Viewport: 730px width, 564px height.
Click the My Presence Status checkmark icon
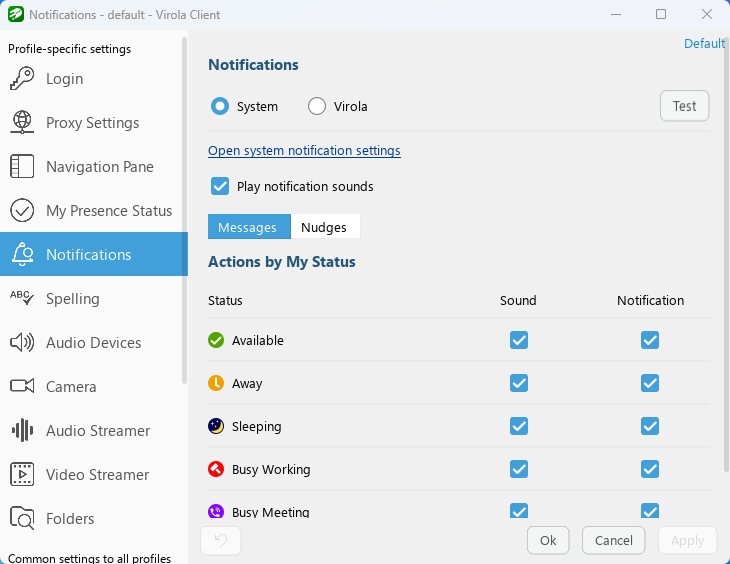22,211
